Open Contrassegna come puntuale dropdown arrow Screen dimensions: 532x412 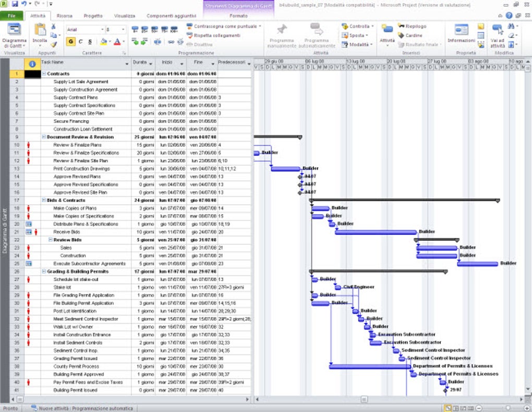pos(260,26)
